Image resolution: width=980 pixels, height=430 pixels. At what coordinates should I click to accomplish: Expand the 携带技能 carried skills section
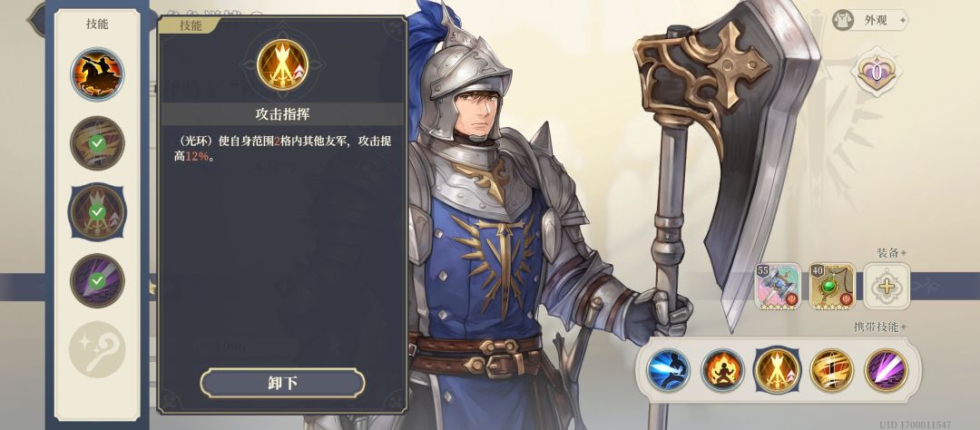(x=880, y=327)
